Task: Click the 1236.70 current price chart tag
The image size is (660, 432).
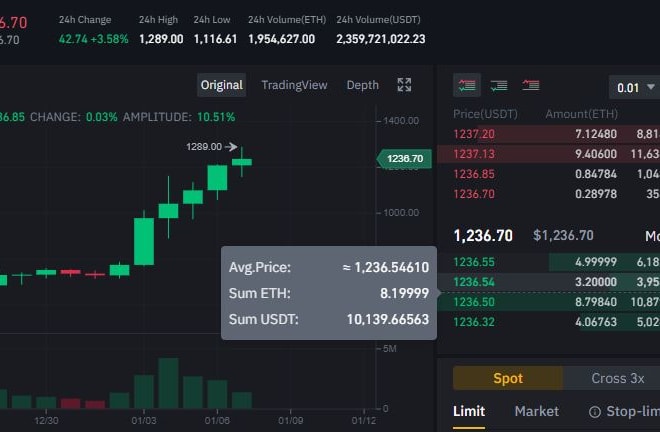Action: click(405, 159)
